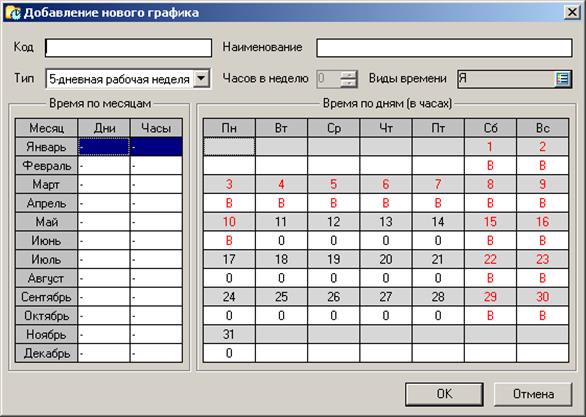
Task: Open the Тип dropdown arrow
Action: click(201, 78)
